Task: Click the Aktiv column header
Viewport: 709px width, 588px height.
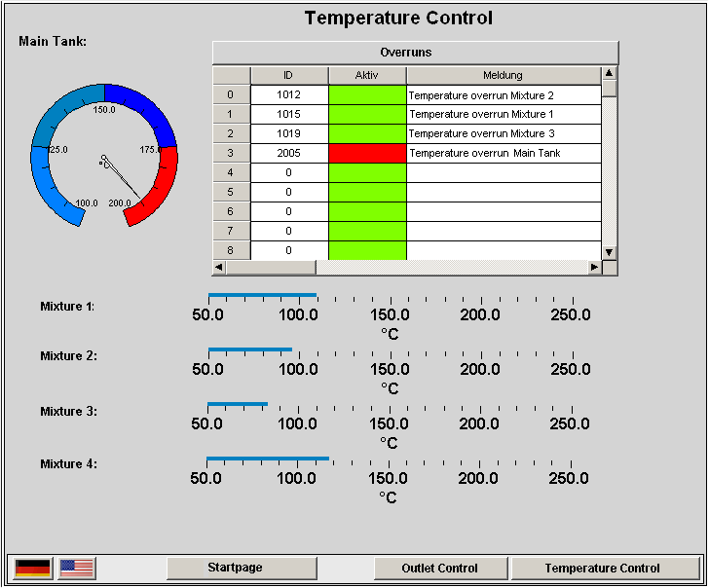Action: pyautogui.click(x=367, y=75)
